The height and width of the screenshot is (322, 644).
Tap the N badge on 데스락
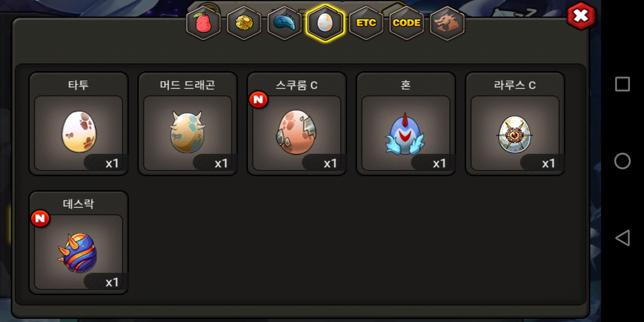[x=40, y=218]
